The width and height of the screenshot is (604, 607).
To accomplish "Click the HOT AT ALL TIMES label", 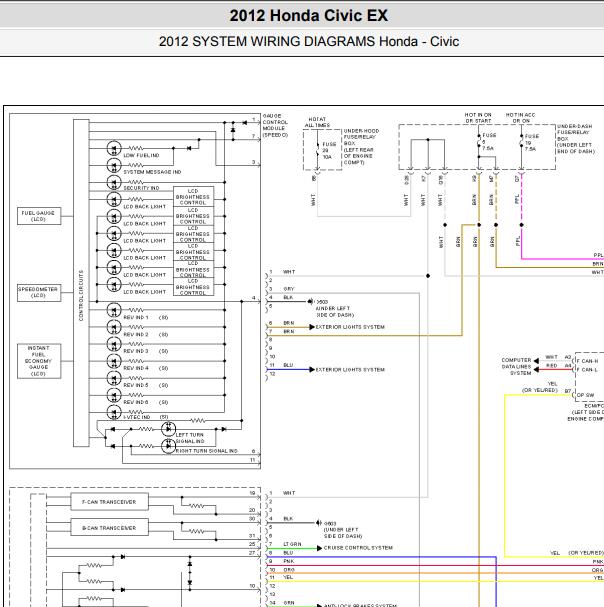I will [x=317, y=122].
